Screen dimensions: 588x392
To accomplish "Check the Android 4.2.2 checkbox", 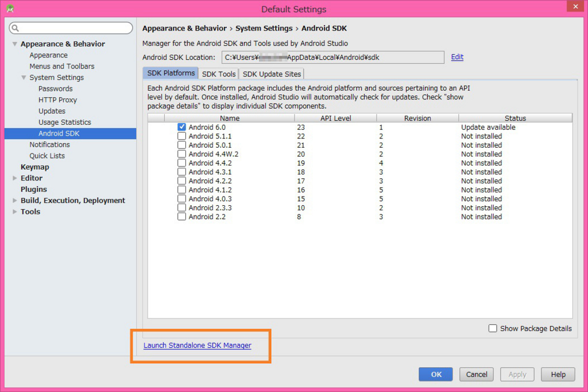I will (x=181, y=180).
